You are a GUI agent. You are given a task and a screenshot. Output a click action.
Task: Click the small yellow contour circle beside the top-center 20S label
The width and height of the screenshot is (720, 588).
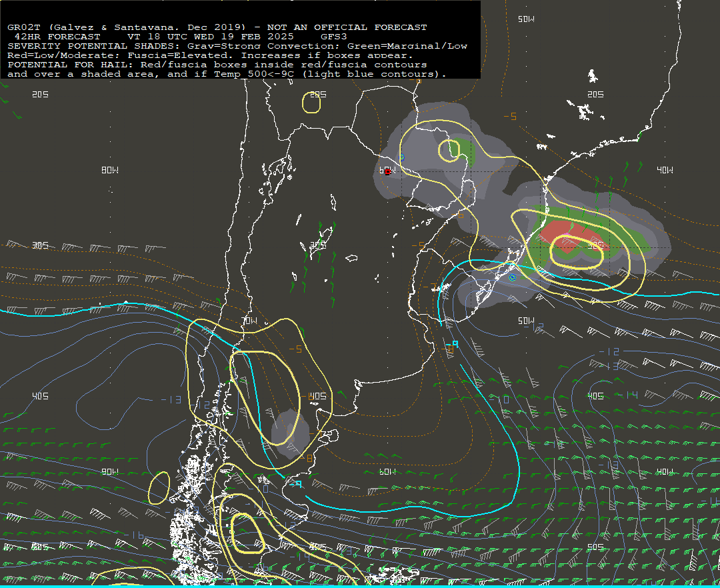[311, 103]
